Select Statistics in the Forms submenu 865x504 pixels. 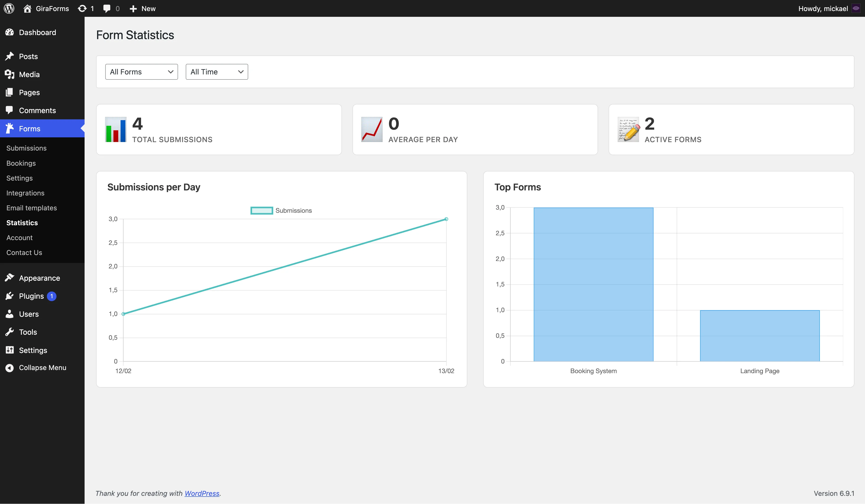(22, 222)
